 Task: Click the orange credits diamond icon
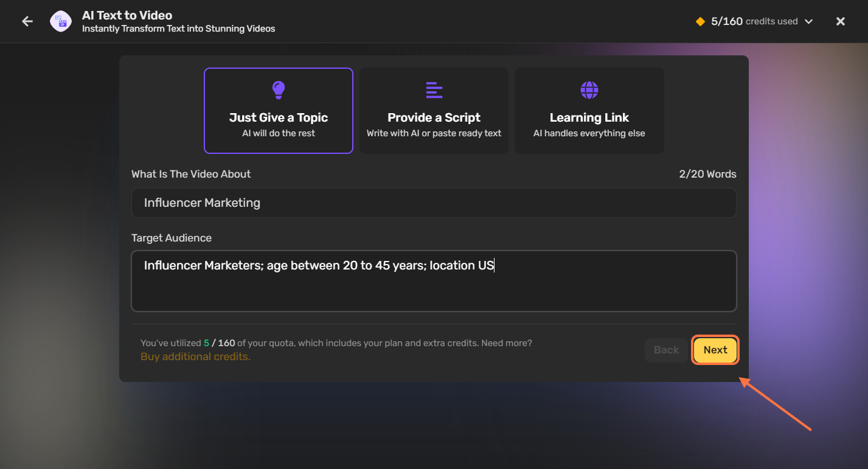click(x=700, y=21)
